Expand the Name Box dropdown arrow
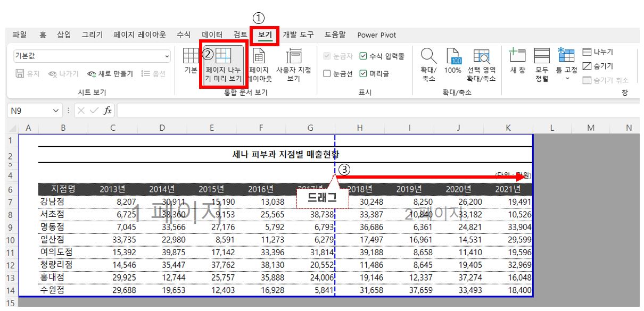Image resolution: width=644 pixels, height=311 pixels. pyautogui.click(x=57, y=111)
